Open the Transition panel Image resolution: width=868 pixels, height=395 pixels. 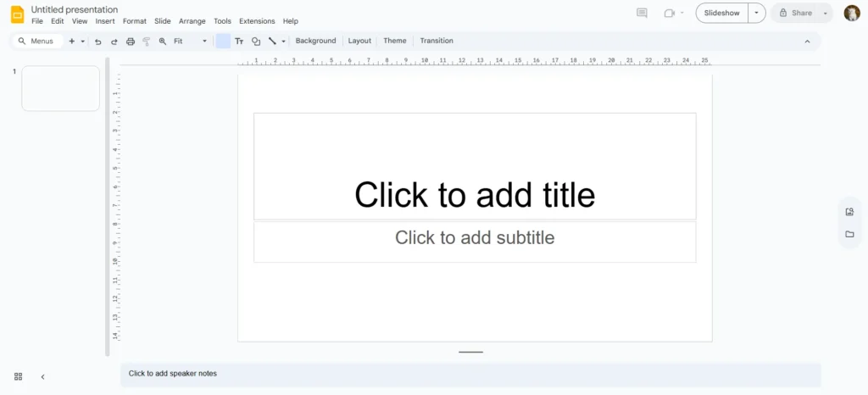[x=437, y=41]
